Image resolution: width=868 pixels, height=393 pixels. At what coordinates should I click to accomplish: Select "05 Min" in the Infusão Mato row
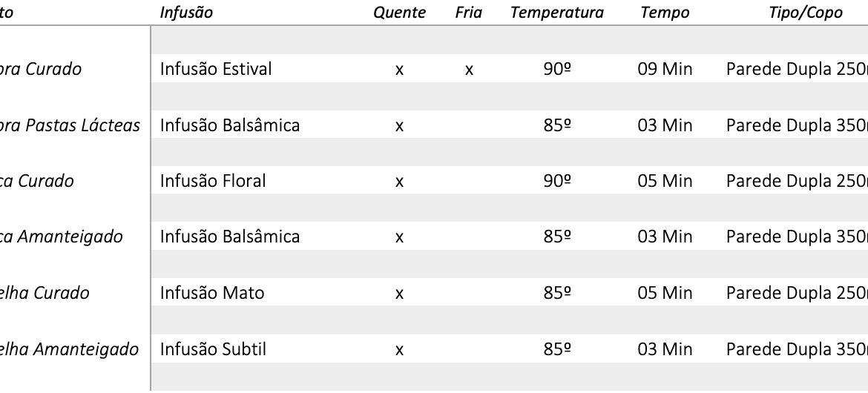tap(665, 293)
